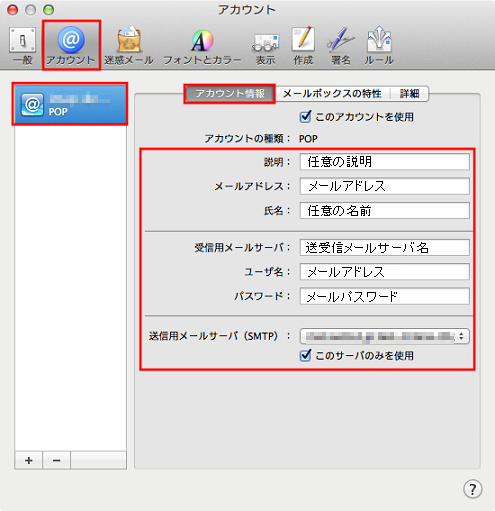Screen dimensions: 495x511
Task: Switch to the メールボックスの特性 tab
Action: (332, 94)
